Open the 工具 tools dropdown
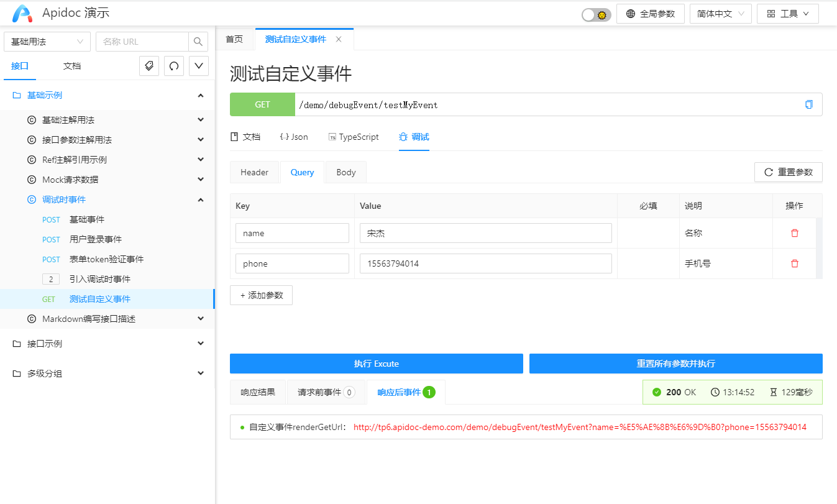Viewport: 837px width, 504px height. (787, 14)
